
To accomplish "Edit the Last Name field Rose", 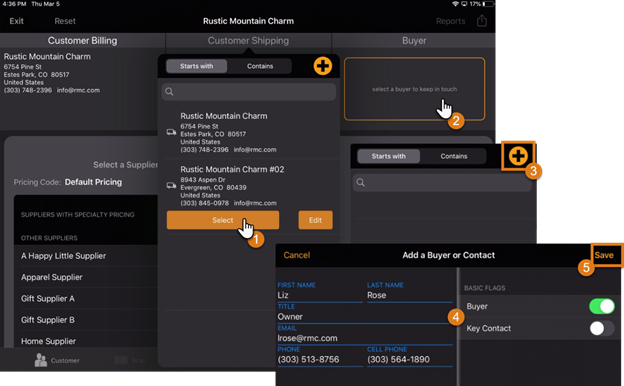I will [x=410, y=295].
